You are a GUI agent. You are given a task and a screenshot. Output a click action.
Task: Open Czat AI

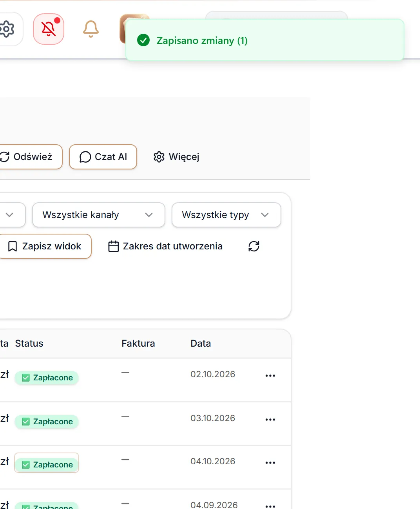tap(103, 157)
